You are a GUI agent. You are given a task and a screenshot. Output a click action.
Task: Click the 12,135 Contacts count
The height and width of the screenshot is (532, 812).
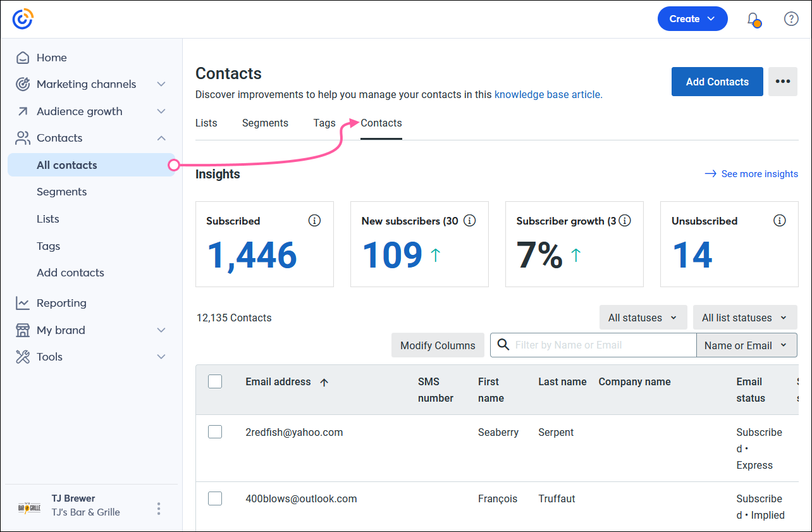click(x=234, y=318)
